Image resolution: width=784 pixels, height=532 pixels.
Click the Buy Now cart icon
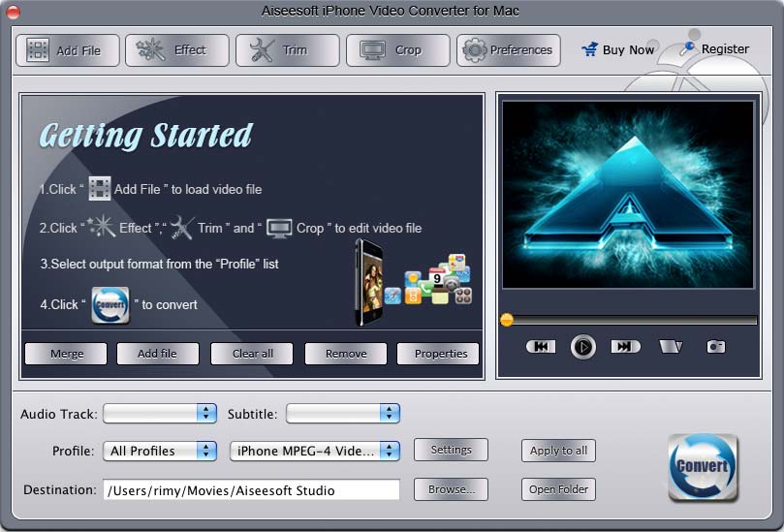coord(589,49)
